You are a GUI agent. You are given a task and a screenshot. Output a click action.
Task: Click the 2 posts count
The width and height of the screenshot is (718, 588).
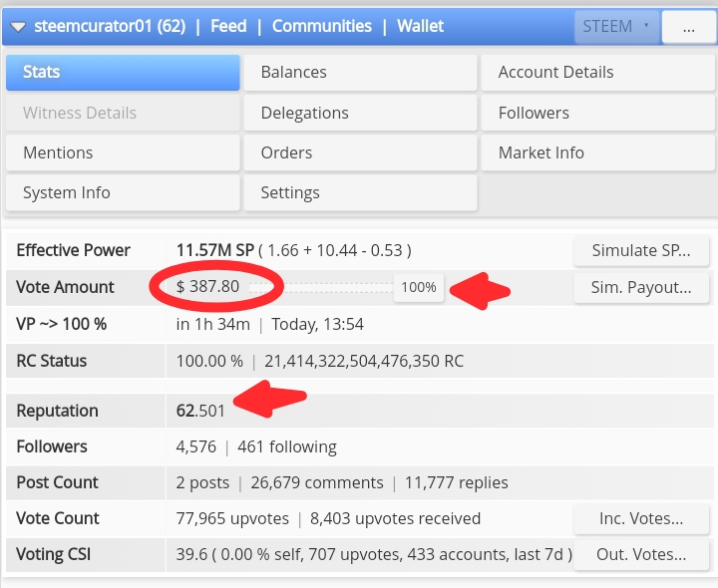[x=202, y=482]
